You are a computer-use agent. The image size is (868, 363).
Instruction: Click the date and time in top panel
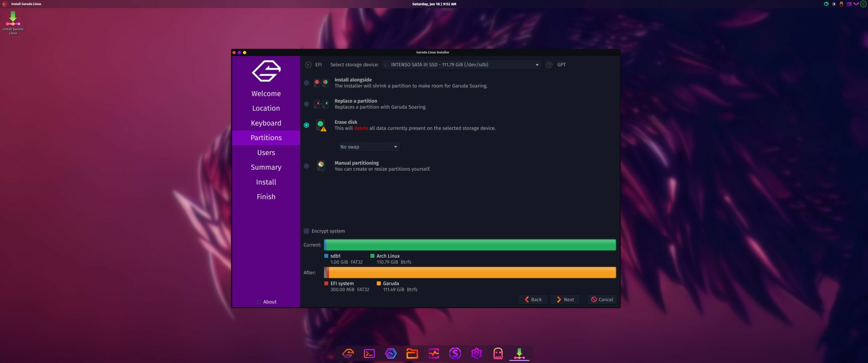coord(434,4)
